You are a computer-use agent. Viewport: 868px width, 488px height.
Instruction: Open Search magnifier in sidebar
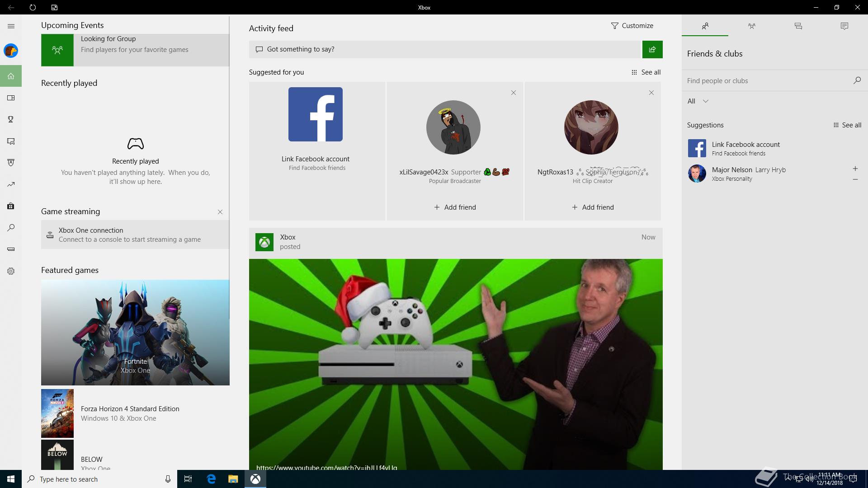coord(11,228)
